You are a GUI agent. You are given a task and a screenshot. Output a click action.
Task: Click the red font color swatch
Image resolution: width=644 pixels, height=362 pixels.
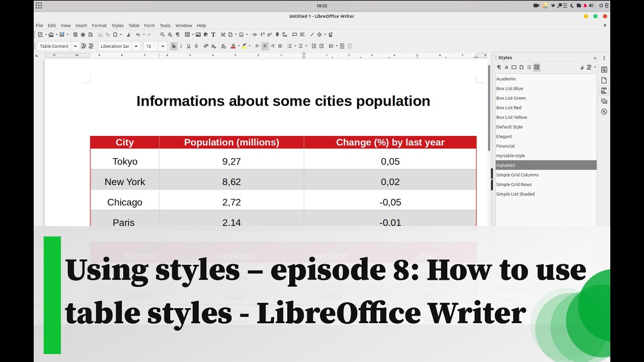point(233,46)
